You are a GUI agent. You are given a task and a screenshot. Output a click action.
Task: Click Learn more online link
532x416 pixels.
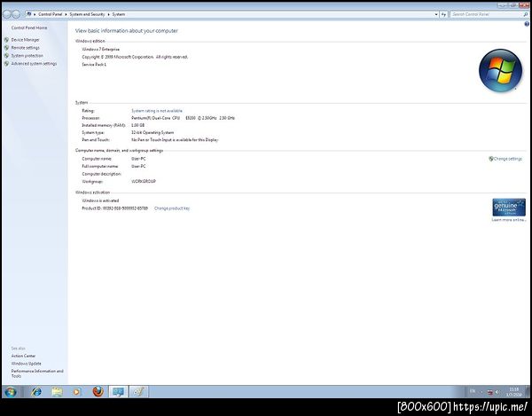coord(509,220)
